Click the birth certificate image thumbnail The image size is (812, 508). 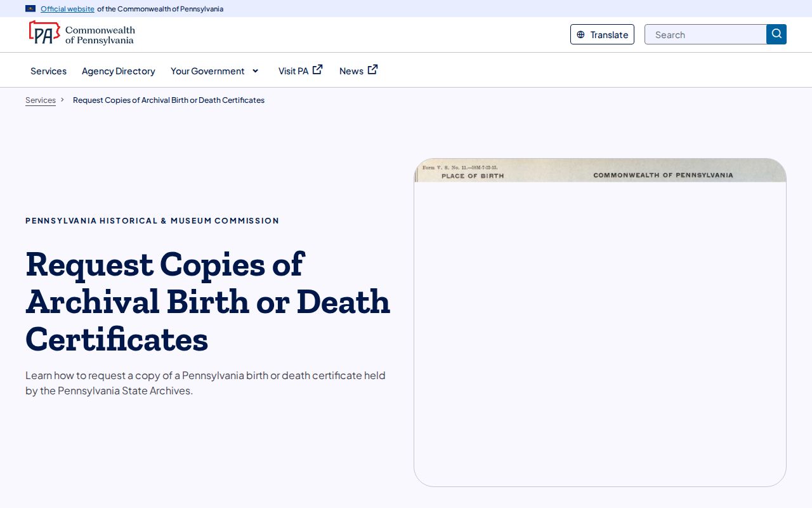tap(600, 323)
